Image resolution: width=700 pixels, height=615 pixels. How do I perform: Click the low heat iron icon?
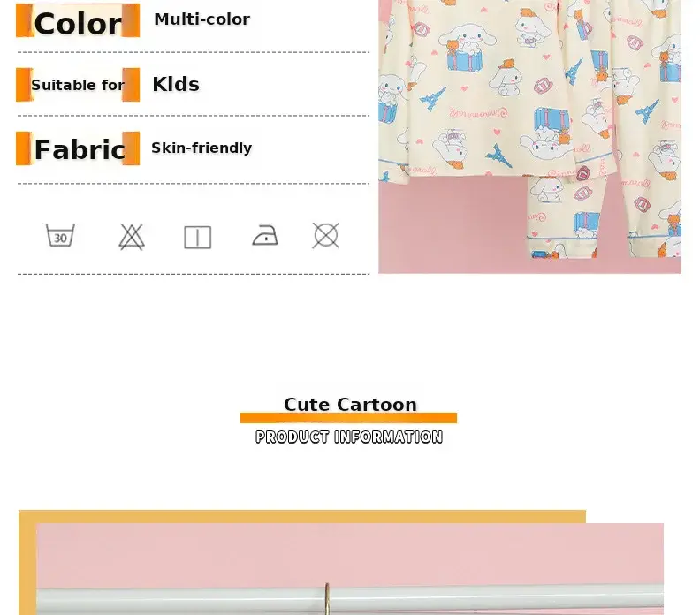coord(265,235)
